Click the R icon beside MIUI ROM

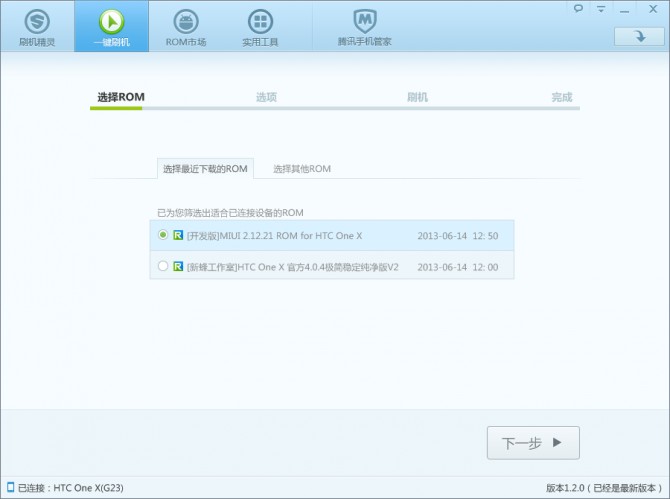point(178,235)
